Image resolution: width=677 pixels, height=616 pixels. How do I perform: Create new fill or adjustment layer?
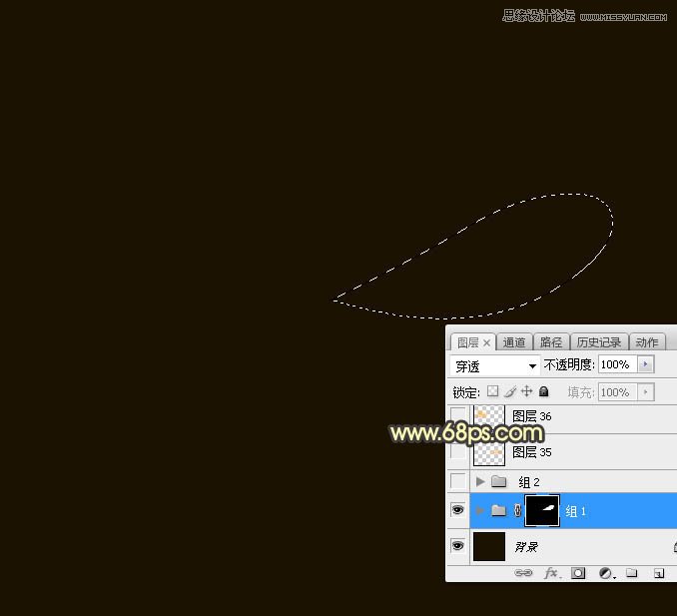click(605, 573)
